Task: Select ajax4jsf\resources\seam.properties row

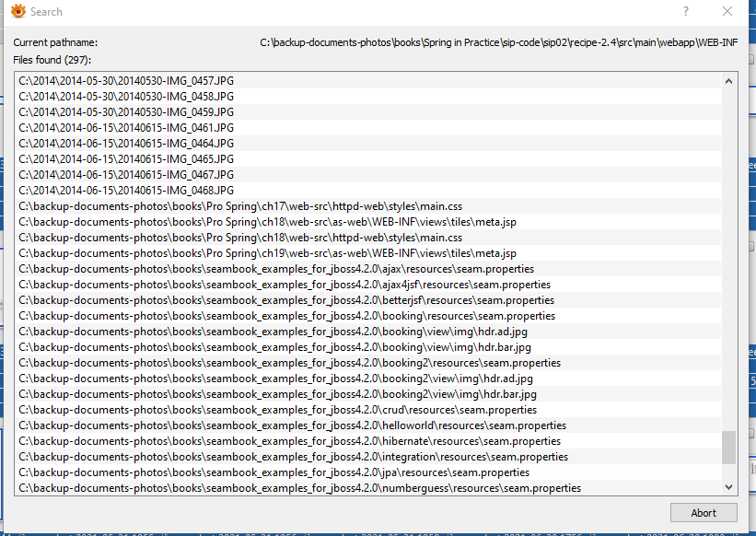Action: pyautogui.click(x=369, y=285)
